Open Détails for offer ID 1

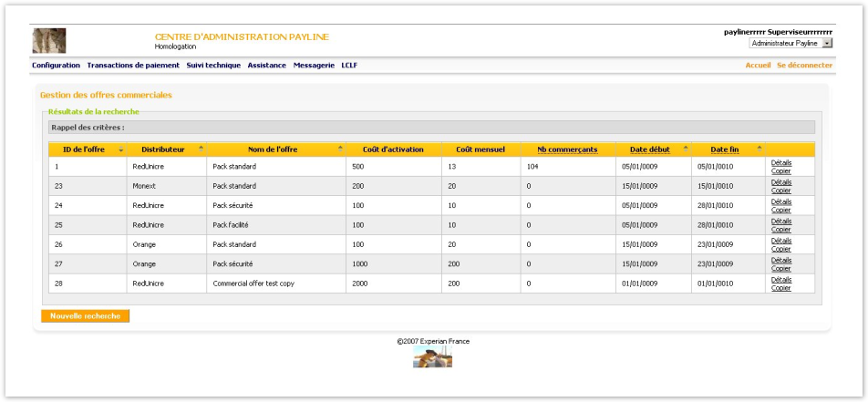pos(781,163)
